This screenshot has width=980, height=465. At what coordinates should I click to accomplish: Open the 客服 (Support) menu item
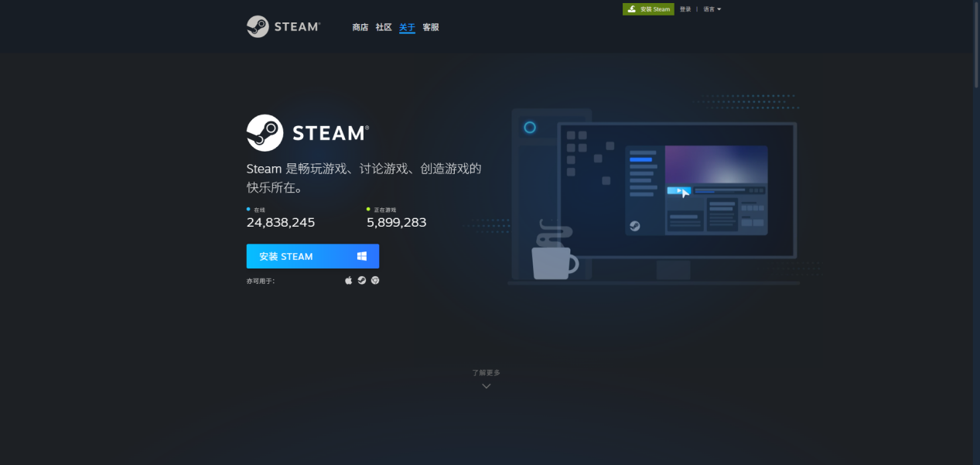[x=431, y=27]
